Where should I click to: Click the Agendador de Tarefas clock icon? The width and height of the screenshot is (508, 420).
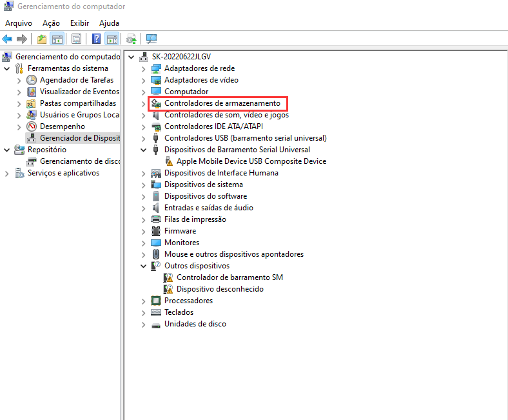[32, 80]
